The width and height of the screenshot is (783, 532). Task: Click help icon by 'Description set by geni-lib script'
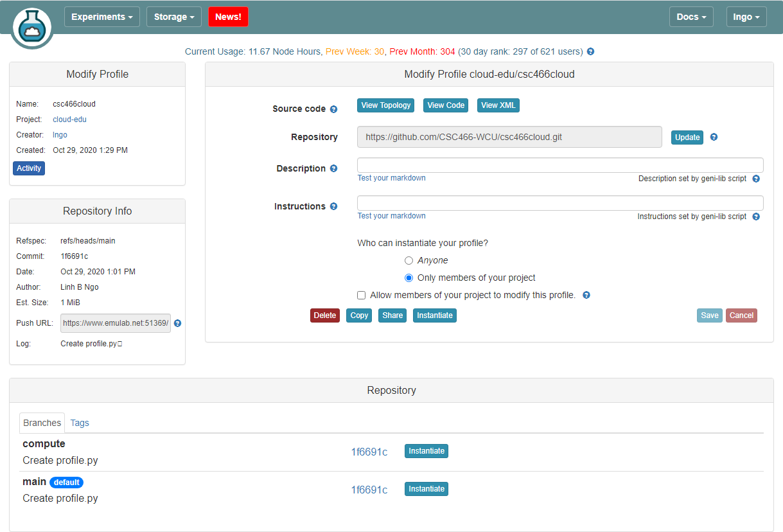pyautogui.click(x=756, y=179)
